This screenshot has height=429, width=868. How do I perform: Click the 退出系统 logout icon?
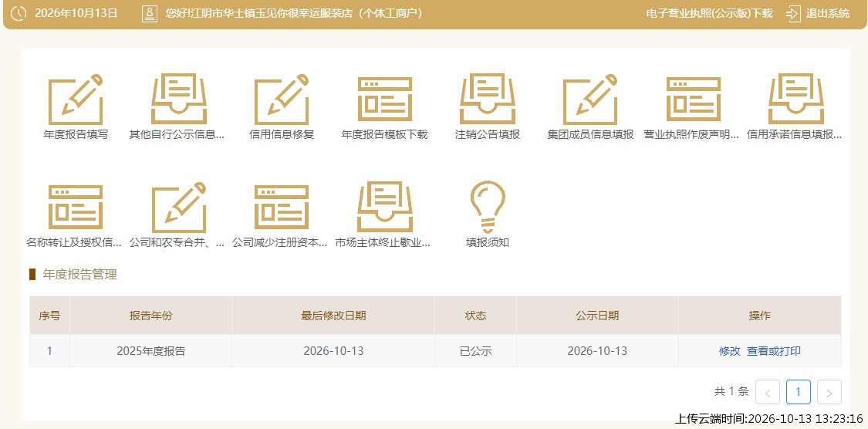coord(792,13)
